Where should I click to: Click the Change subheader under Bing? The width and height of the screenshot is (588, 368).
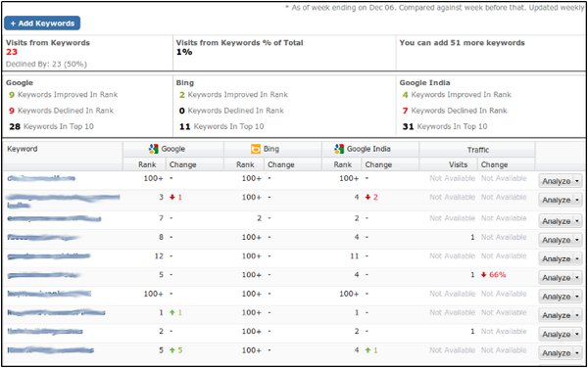coord(280,164)
